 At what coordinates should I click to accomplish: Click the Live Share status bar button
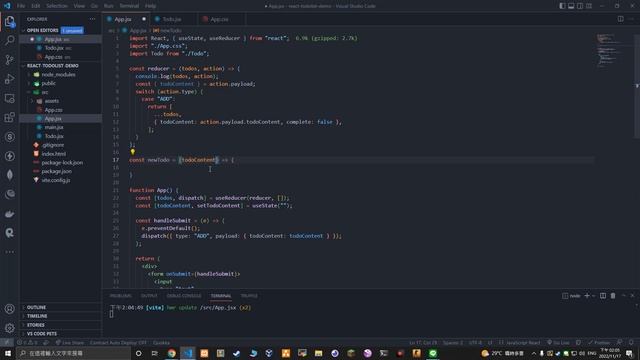click(x=69, y=342)
